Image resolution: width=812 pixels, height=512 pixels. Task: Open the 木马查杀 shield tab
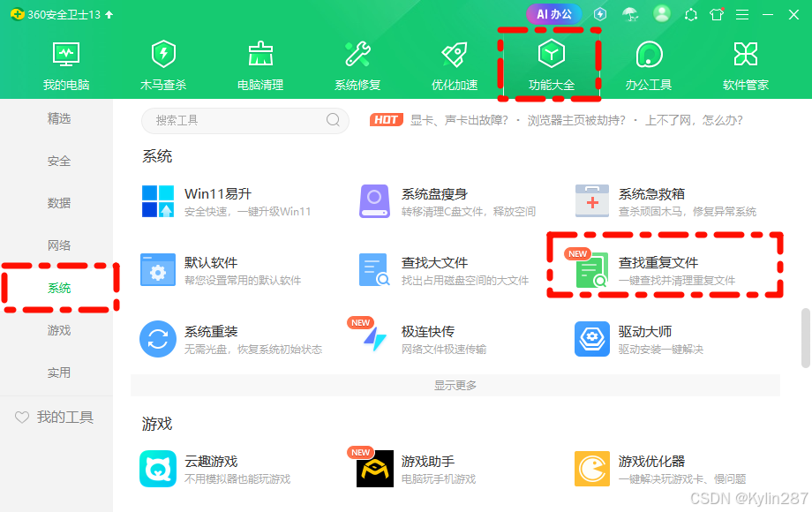tap(163, 66)
